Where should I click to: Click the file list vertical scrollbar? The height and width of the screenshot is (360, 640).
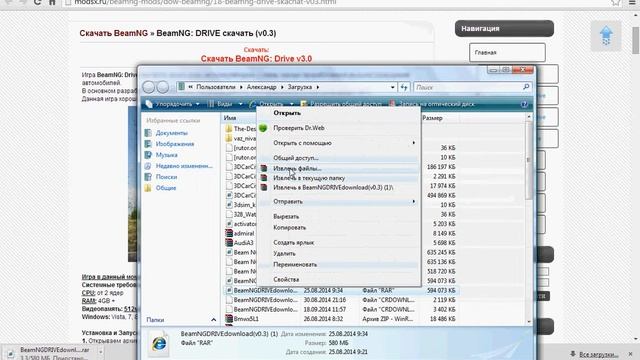(x=529, y=219)
